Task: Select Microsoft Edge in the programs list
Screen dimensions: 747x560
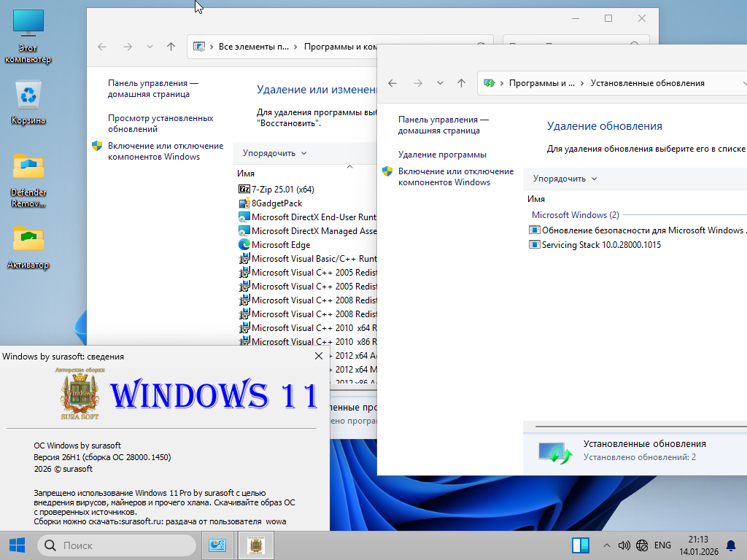Action: click(281, 245)
